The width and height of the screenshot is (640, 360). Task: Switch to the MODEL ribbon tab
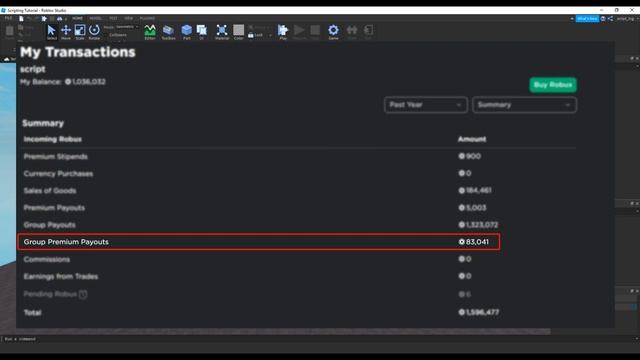(96, 18)
